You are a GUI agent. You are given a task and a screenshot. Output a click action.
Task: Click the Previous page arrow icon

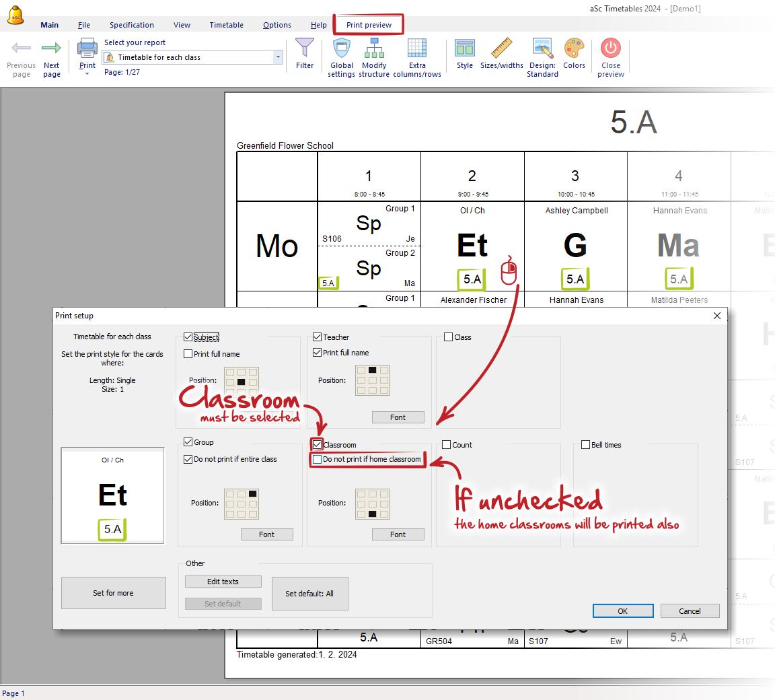22,48
